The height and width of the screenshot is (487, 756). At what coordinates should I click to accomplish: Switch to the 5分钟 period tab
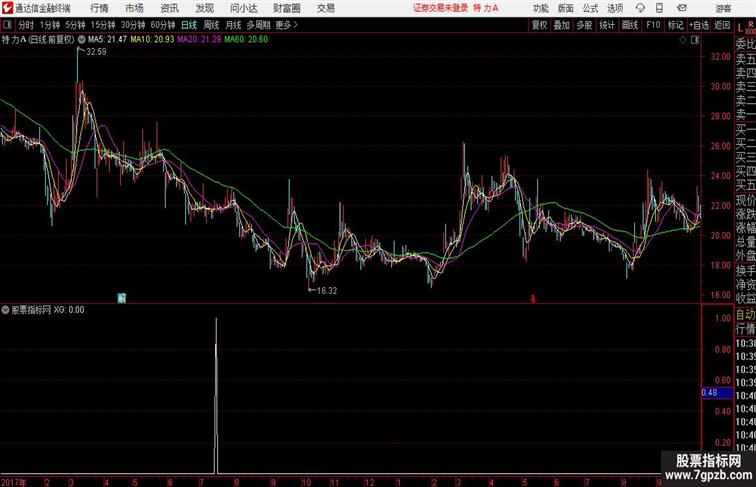[75, 25]
